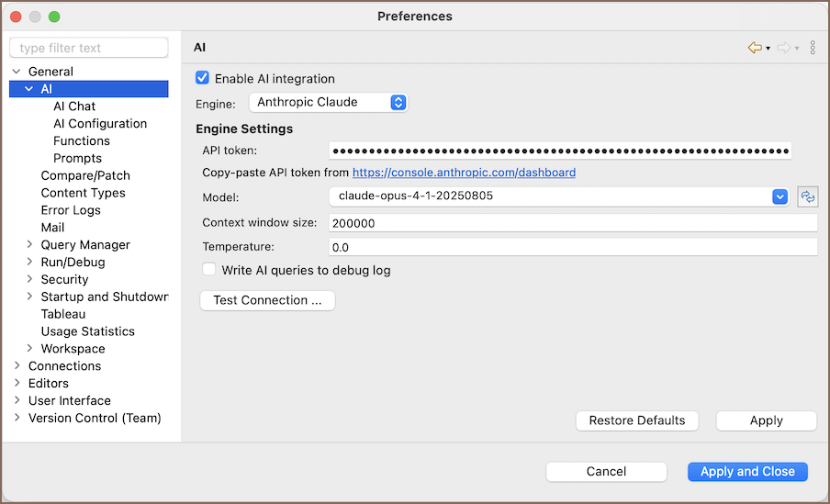Click the refresh models icon next to Model

pyautogui.click(x=808, y=196)
